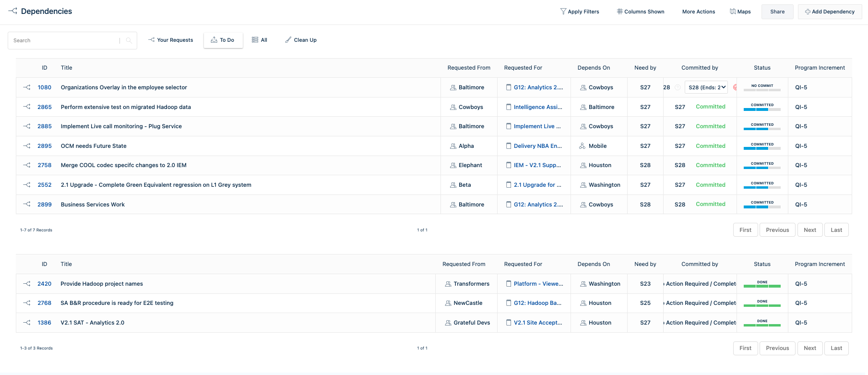868x375 pixels.
Task: Click the Search input field
Action: 64,40
